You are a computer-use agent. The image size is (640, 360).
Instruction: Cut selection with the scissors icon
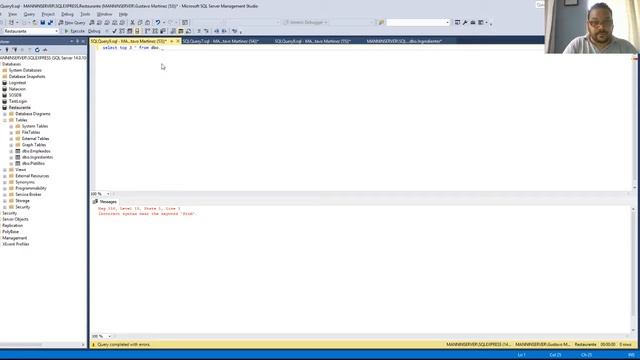click(x=132, y=22)
